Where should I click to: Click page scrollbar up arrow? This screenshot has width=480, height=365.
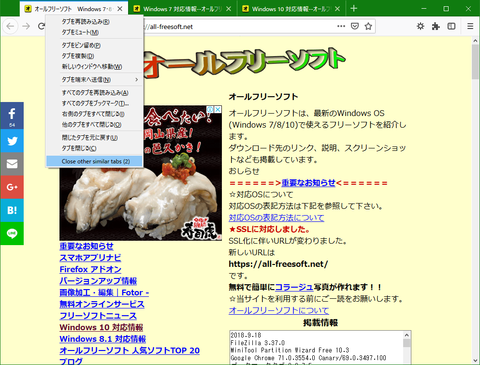[x=475, y=40]
